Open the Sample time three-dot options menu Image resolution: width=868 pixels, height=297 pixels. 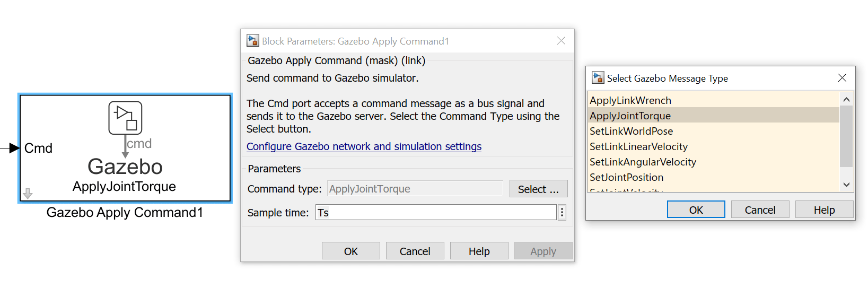pyautogui.click(x=562, y=213)
